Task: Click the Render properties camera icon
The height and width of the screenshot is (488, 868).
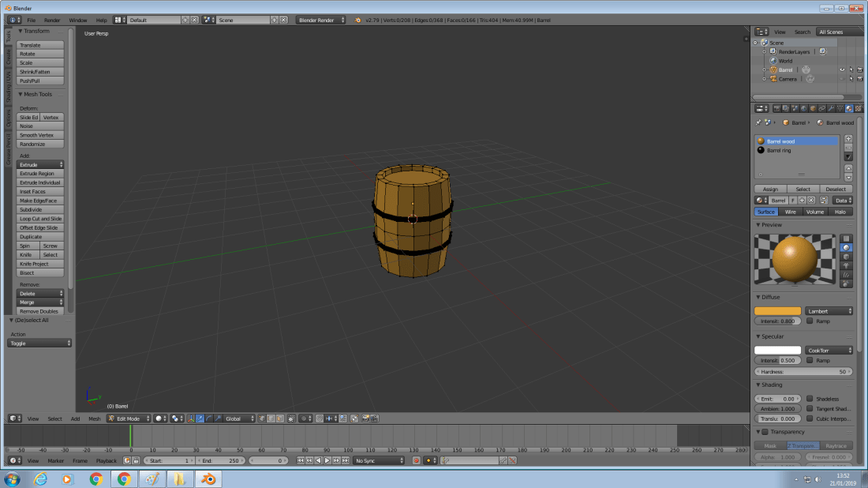Action: coord(777,108)
